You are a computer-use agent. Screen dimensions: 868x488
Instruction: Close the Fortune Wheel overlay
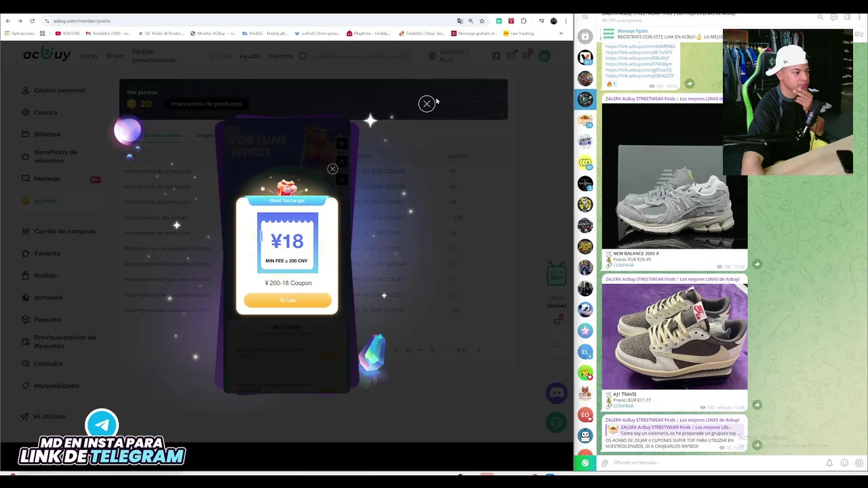click(427, 104)
